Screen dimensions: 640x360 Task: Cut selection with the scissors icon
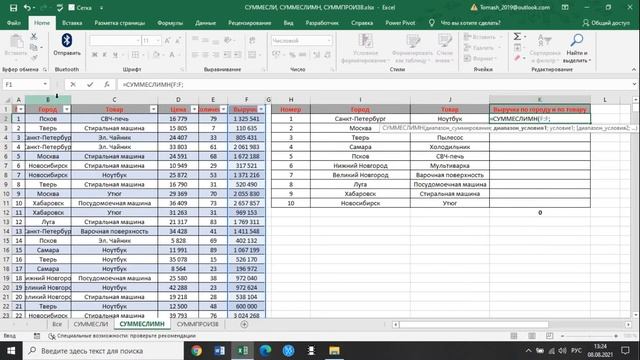(34, 36)
